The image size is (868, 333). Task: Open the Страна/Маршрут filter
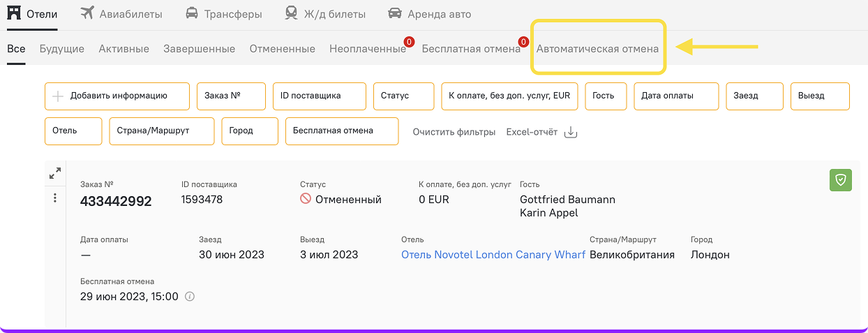[x=161, y=131]
